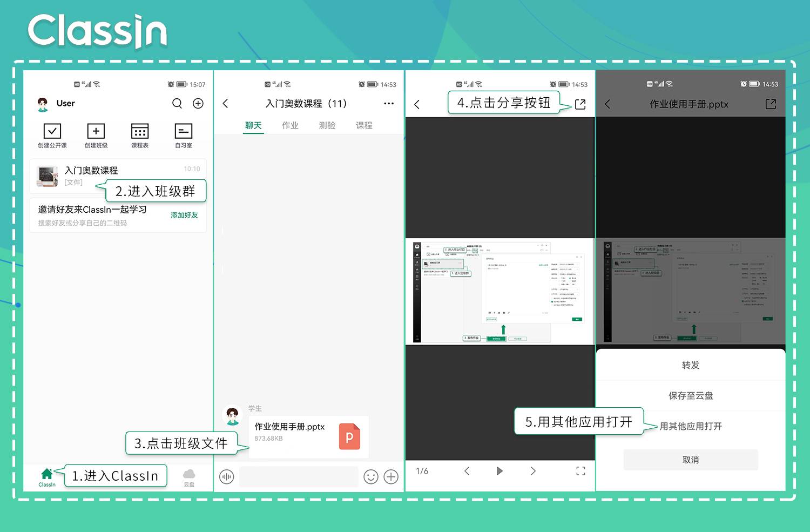Tap the 创建公开课 icon
Viewport: 810px width, 532px height.
click(52, 131)
